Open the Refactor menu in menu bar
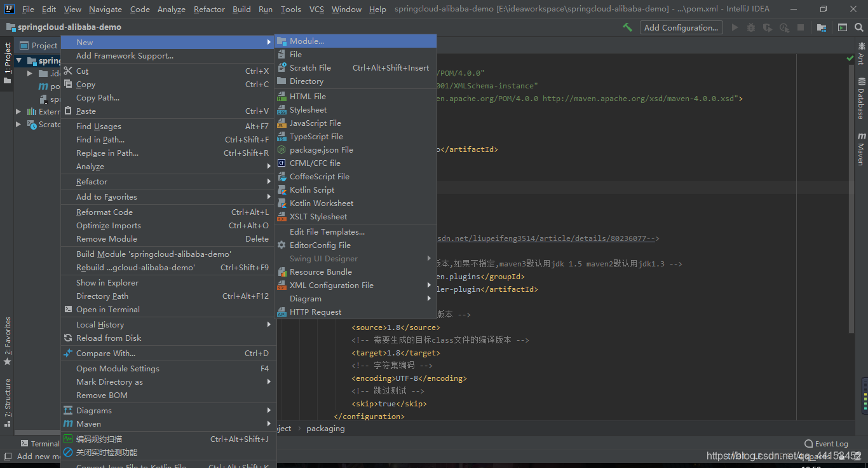 [209, 9]
